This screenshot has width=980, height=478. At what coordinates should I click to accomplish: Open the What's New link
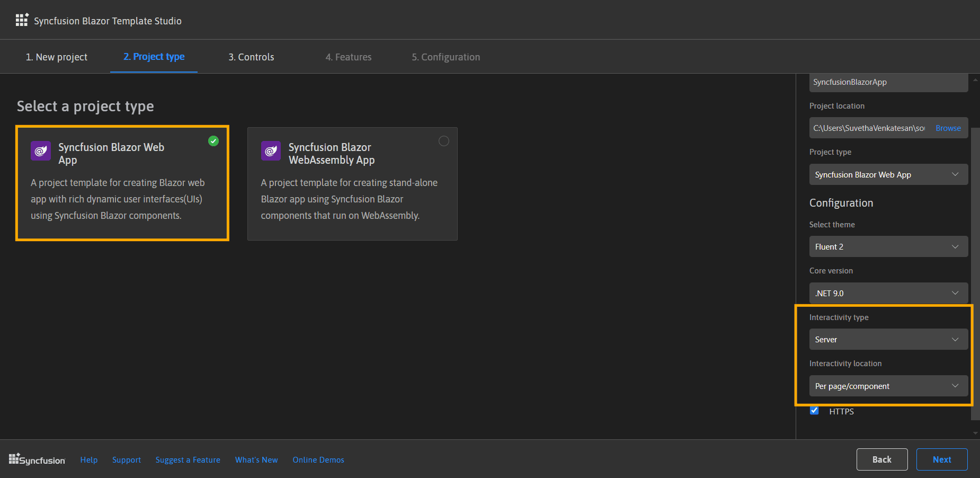pyautogui.click(x=256, y=459)
